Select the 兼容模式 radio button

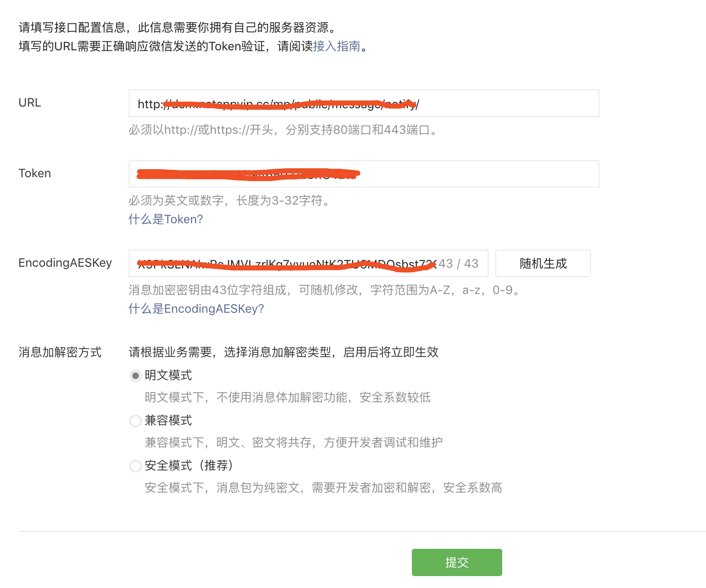(136, 421)
